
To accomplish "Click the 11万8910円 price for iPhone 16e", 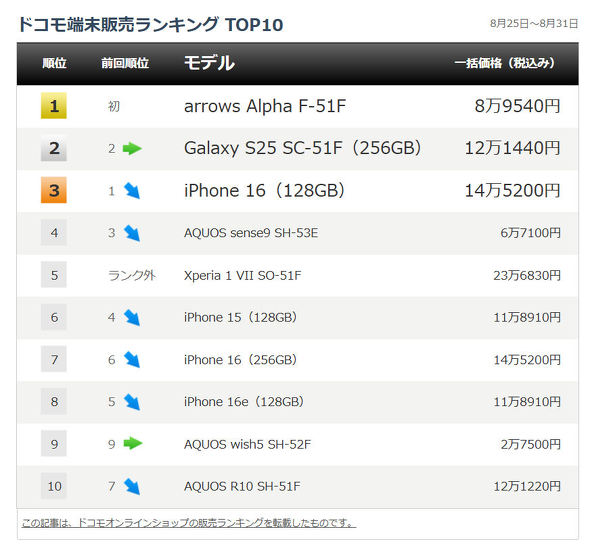I will click(527, 402).
